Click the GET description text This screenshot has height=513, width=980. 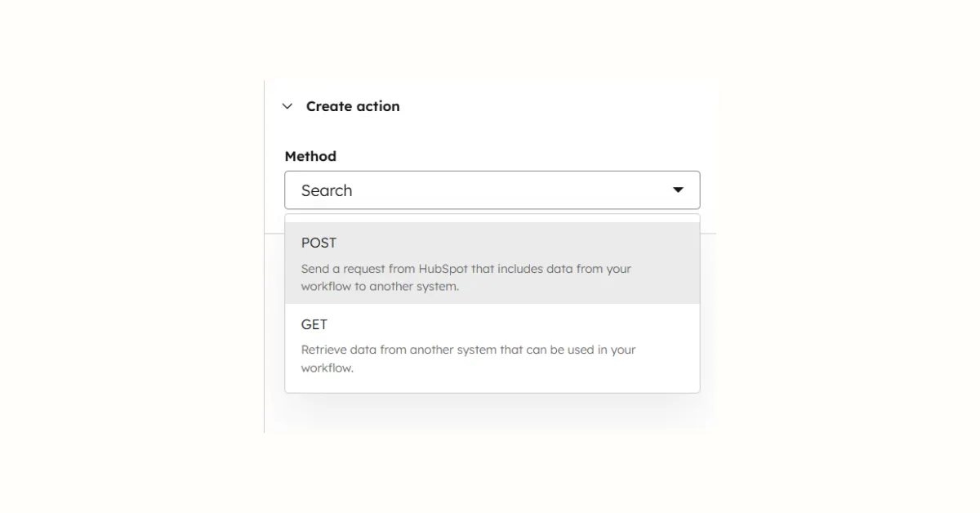click(x=467, y=358)
